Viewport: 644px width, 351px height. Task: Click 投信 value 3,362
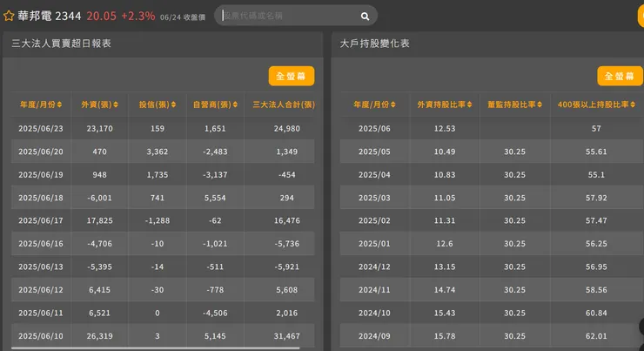158,152
